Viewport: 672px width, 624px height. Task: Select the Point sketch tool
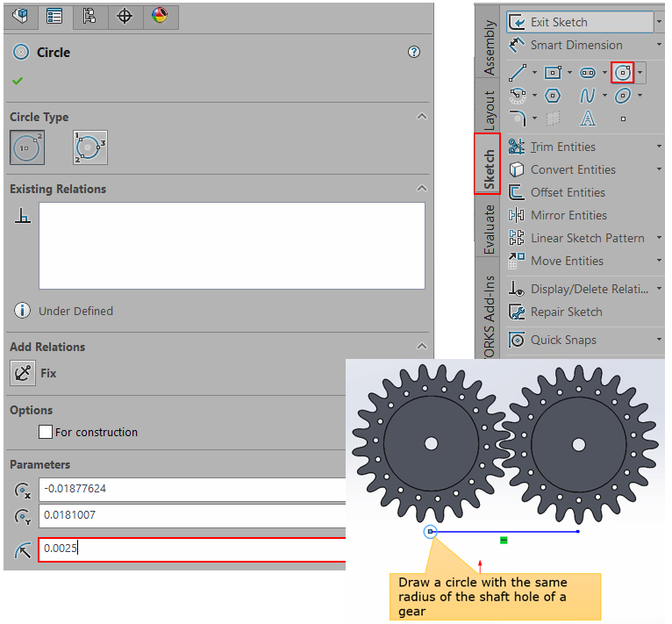pyautogui.click(x=623, y=118)
